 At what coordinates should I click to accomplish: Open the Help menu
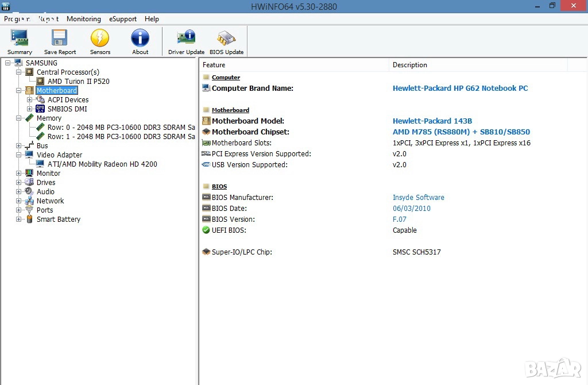tap(152, 19)
